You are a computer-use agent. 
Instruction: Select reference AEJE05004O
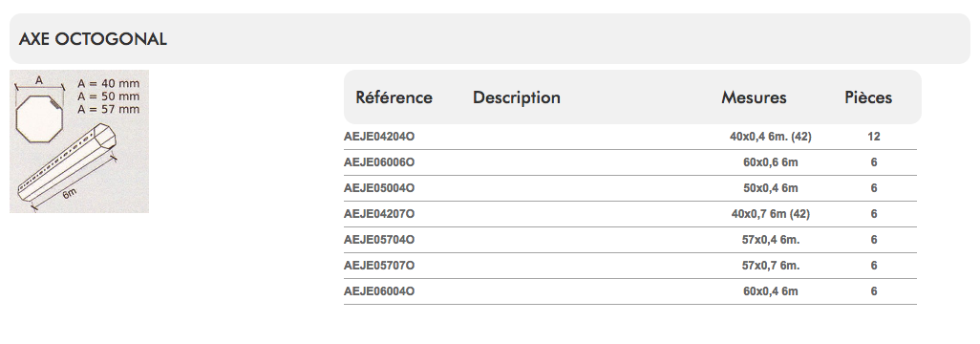coord(379,188)
